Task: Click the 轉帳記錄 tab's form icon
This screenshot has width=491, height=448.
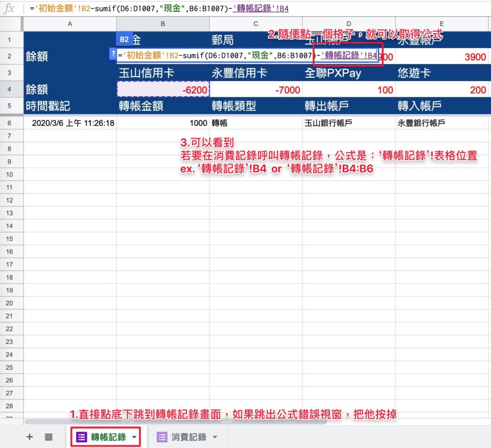Action: point(82,437)
